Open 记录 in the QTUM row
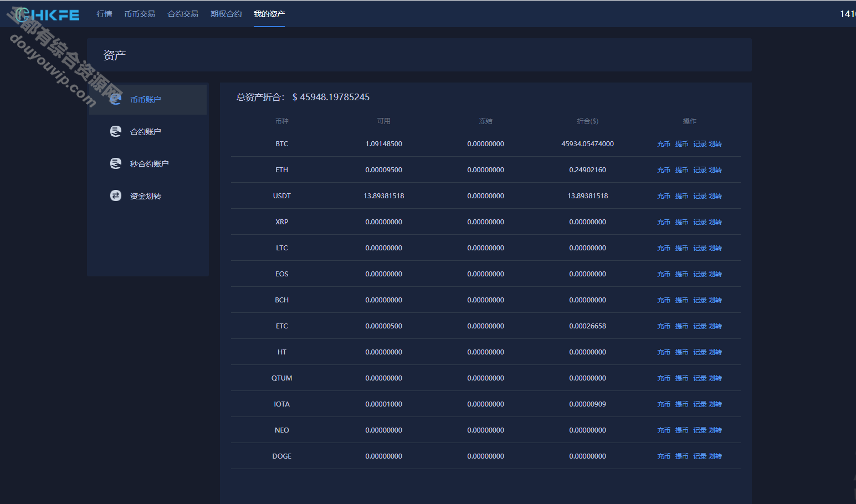This screenshot has width=856, height=504. coord(700,378)
